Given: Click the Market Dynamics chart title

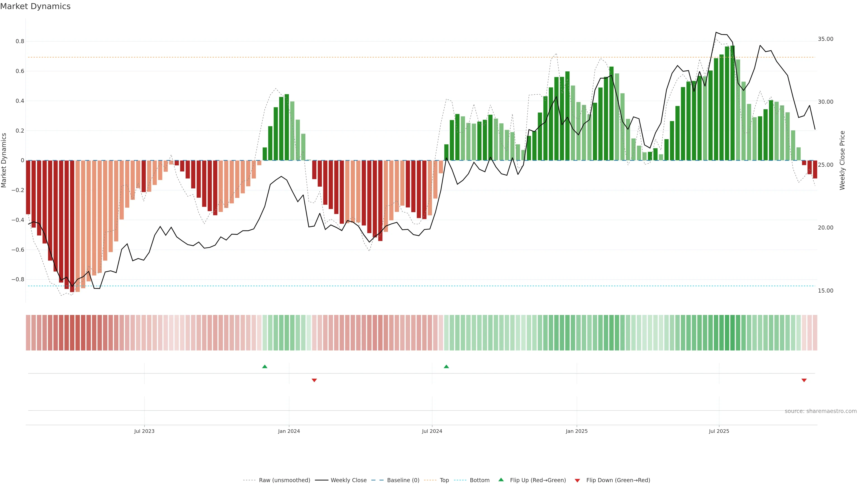Looking at the screenshot, I should pyautogui.click(x=35, y=6).
